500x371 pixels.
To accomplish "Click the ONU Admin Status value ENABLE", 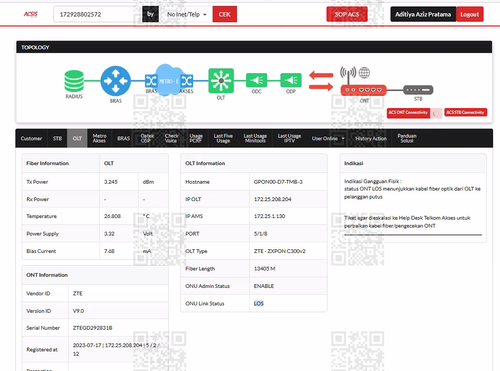I will tap(264, 286).
